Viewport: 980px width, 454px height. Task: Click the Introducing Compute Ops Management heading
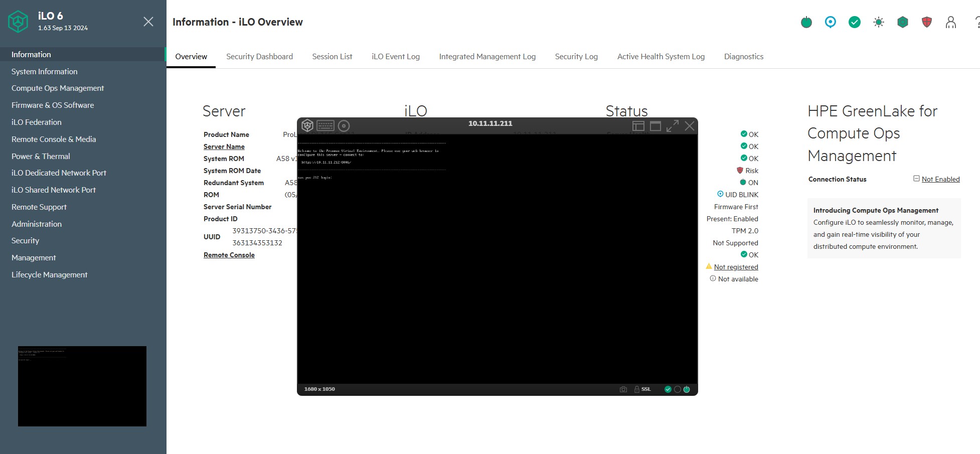[876, 211]
